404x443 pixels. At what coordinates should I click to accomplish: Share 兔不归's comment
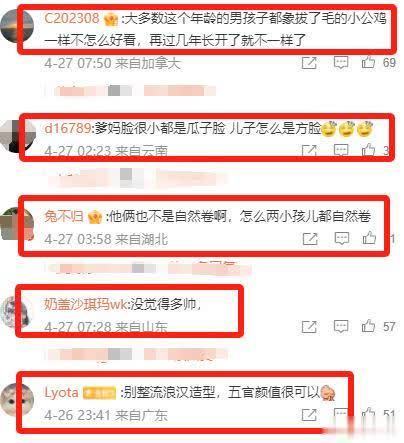point(310,239)
